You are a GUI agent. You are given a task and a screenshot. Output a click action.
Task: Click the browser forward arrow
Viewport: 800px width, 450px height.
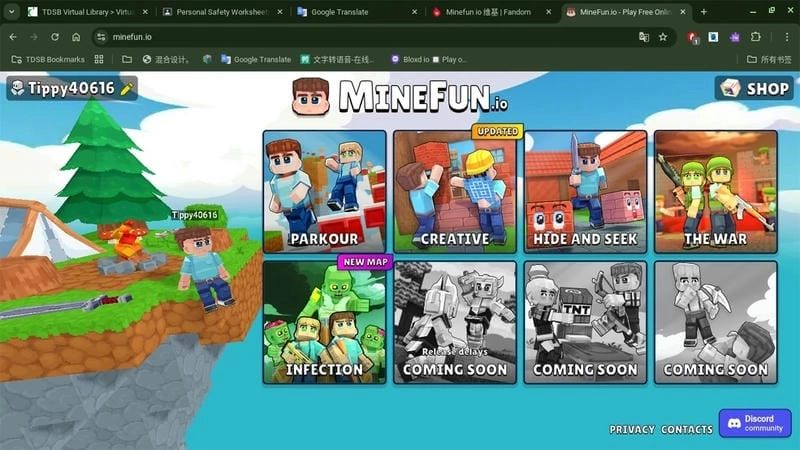coord(34,37)
